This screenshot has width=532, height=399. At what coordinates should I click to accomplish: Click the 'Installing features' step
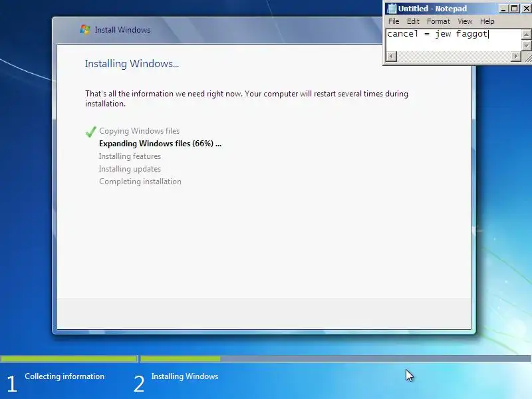tap(130, 156)
